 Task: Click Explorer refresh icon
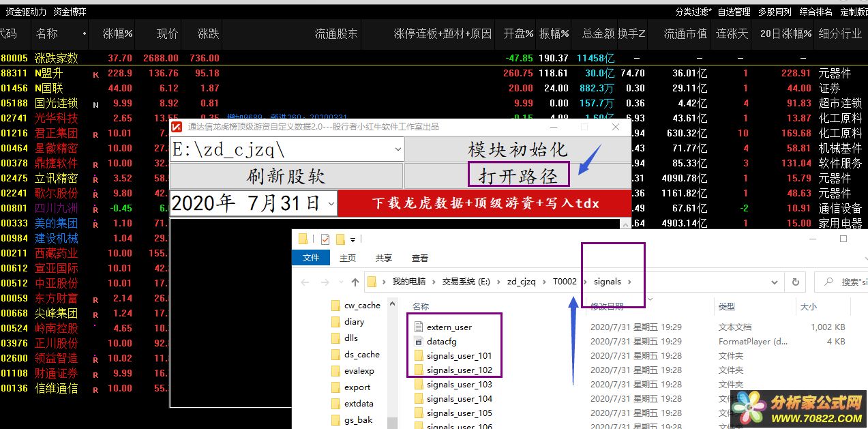(x=795, y=282)
